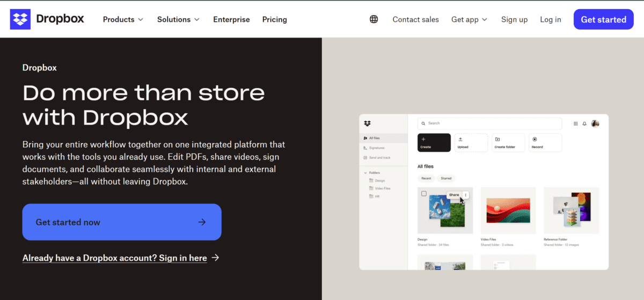This screenshot has height=300, width=644.
Task: Click the Record tile in preview
Action: [545, 143]
